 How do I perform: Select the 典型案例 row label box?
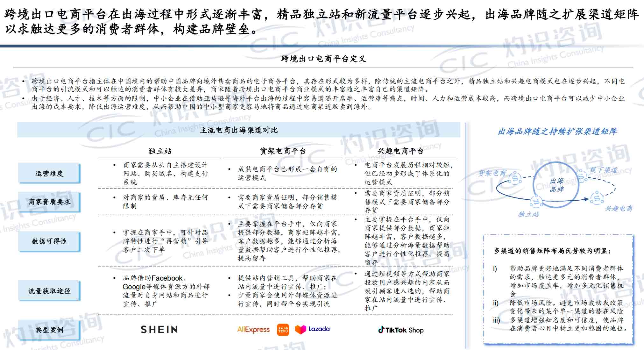click(x=49, y=330)
